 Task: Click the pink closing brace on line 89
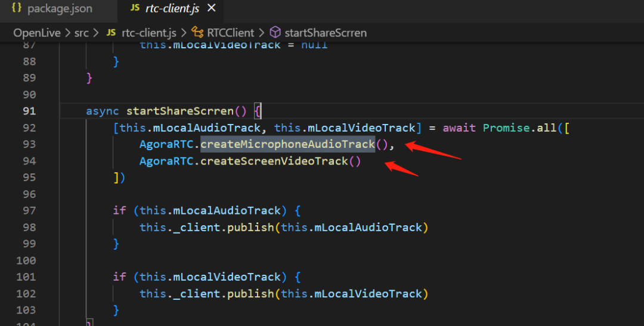(x=89, y=78)
